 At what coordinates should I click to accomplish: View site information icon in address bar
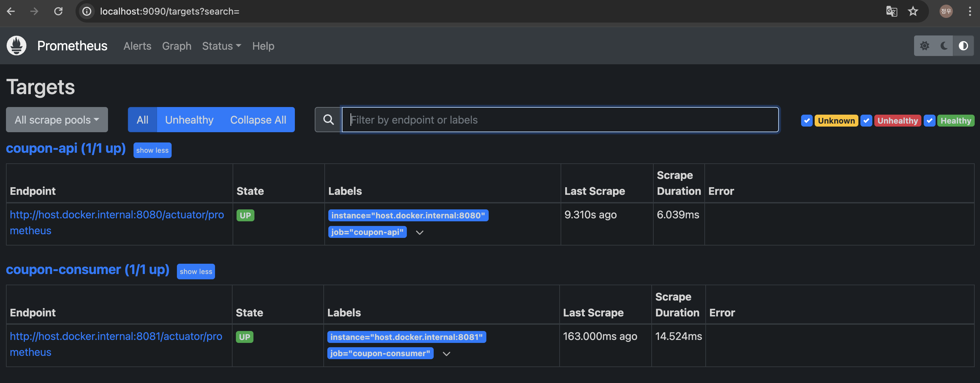[87, 11]
